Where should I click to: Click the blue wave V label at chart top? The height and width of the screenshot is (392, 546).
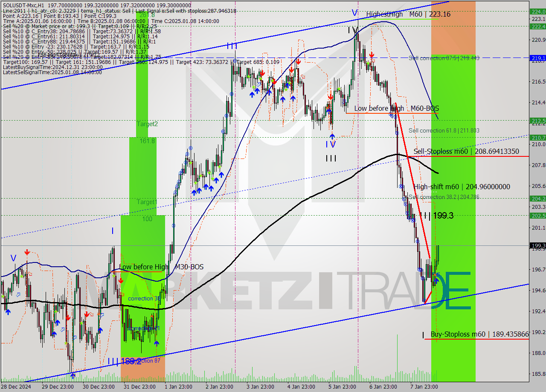pyautogui.click(x=354, y=13)
